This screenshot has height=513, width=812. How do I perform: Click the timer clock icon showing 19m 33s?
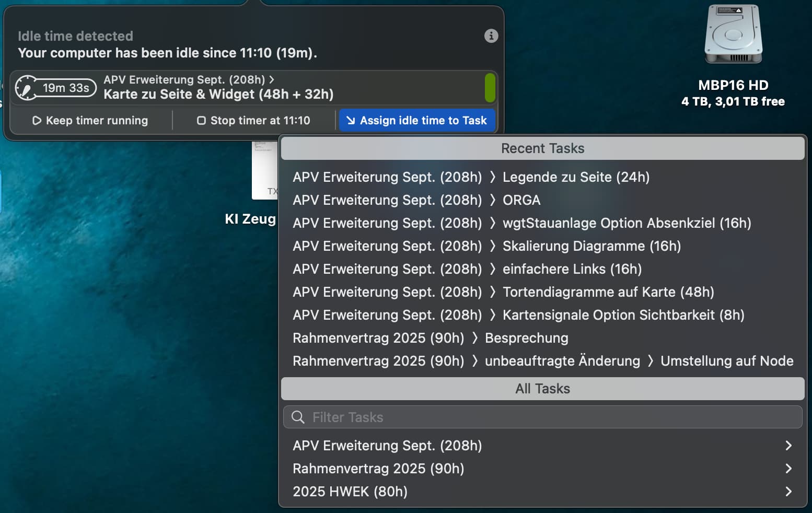pos(26,88)
